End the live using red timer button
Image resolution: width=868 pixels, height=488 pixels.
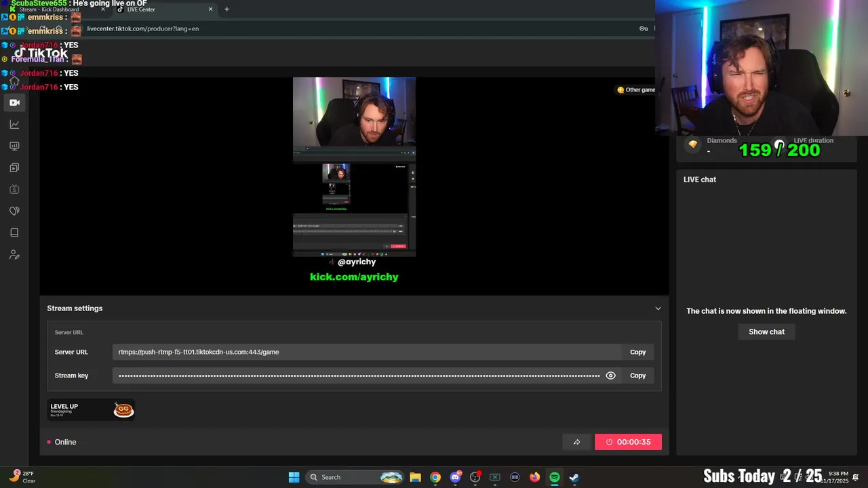628,442
